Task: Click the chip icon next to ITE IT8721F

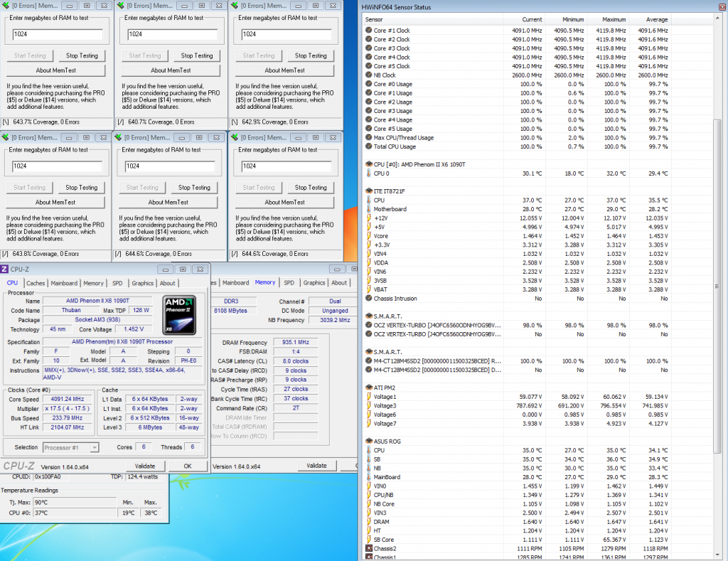Action: point(368,191)
